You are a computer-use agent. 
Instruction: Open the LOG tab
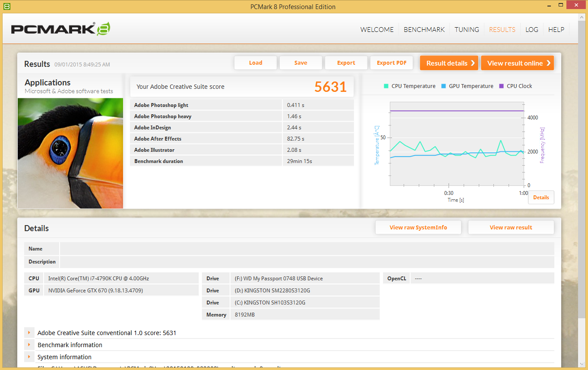pyautogui.click(x=532, y=29)
